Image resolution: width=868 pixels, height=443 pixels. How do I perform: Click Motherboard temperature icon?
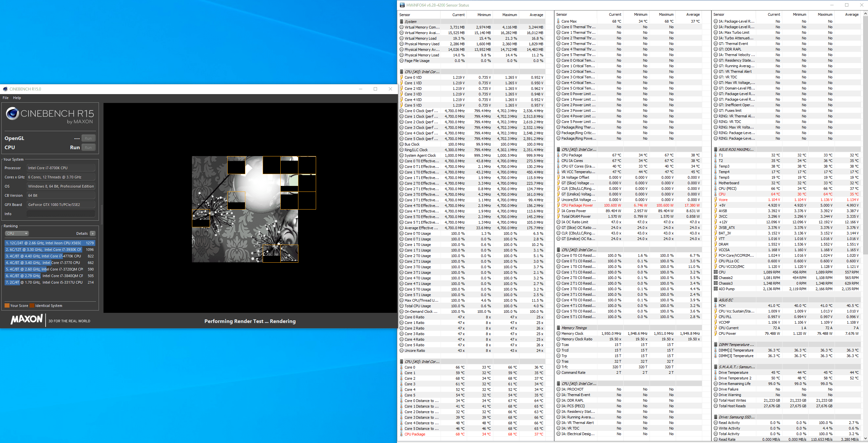tap(716, 183)
